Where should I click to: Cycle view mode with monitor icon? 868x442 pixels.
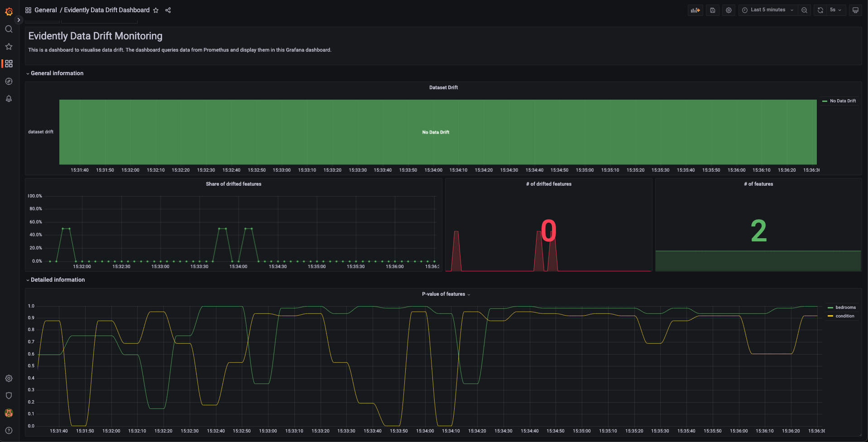click(855, 10)
